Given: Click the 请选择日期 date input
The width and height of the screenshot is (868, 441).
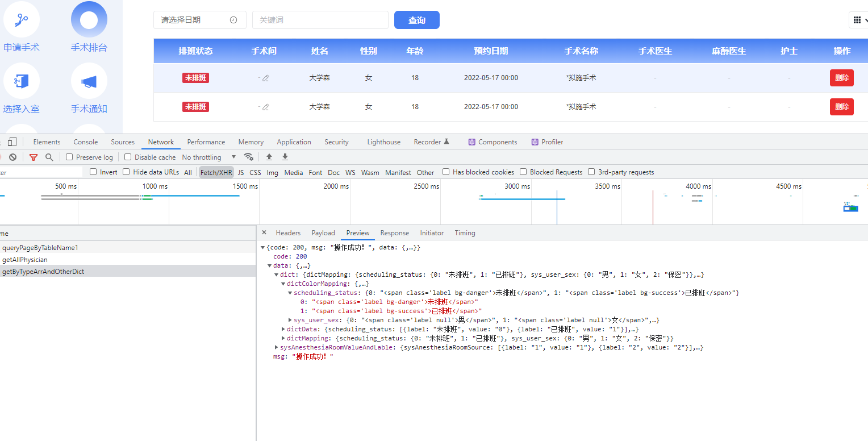Looking at the screenshot, I should coord(200,20).
